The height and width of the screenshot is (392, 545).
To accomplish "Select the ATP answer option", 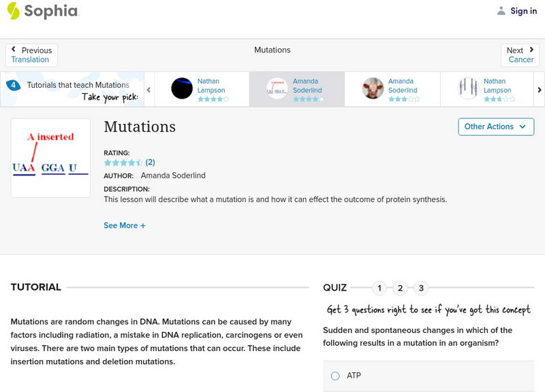I will [x=334, y=376].
